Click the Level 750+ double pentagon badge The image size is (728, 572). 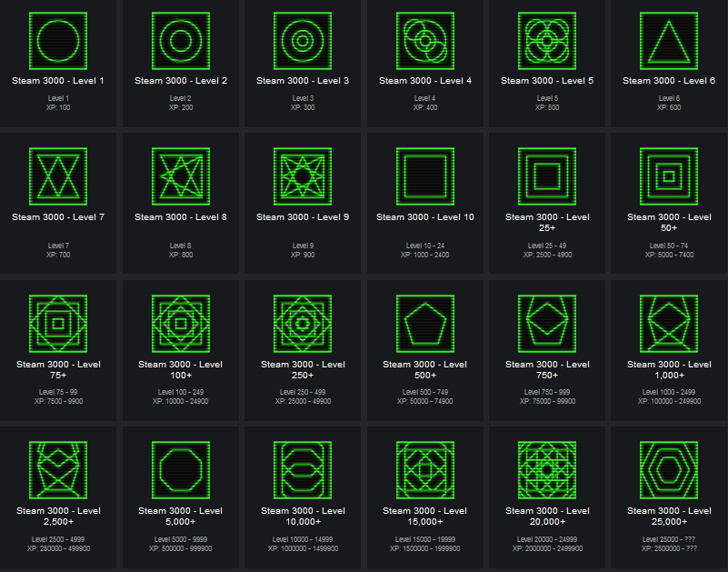547,324
